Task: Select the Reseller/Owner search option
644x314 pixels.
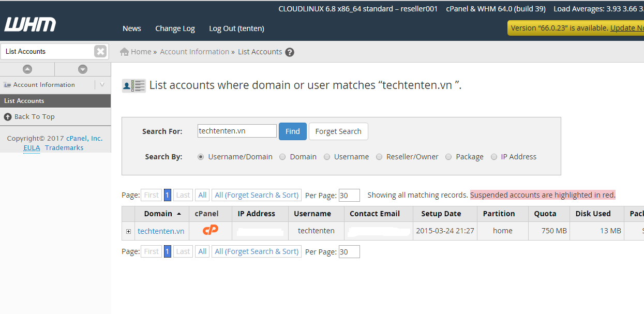Action: [379, 157]
